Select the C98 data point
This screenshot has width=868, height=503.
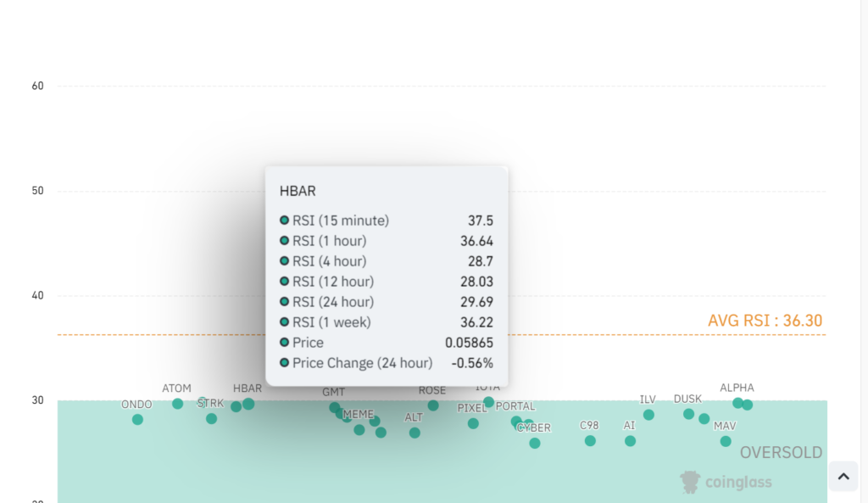point(590,440)
